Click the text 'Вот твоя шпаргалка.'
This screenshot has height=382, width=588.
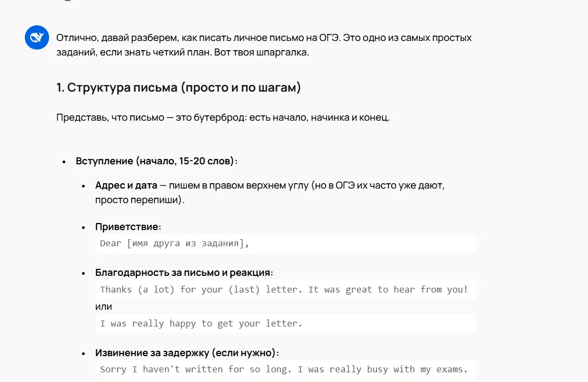tap(262, 52)
